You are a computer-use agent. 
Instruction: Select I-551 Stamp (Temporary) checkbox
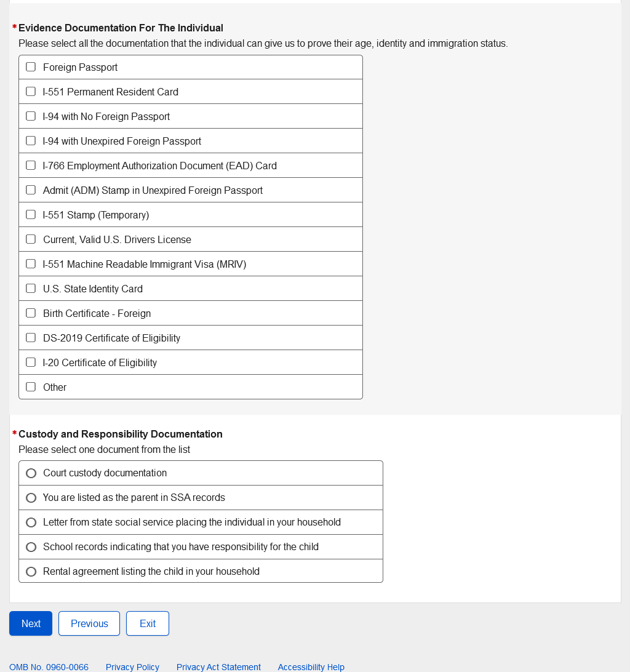pyautogui.click(x=31, y=215)
